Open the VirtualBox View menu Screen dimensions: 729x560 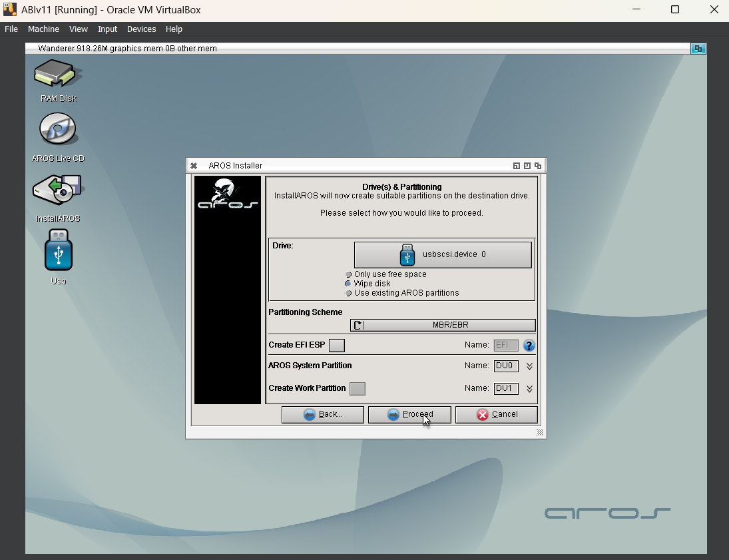[78, 29]
